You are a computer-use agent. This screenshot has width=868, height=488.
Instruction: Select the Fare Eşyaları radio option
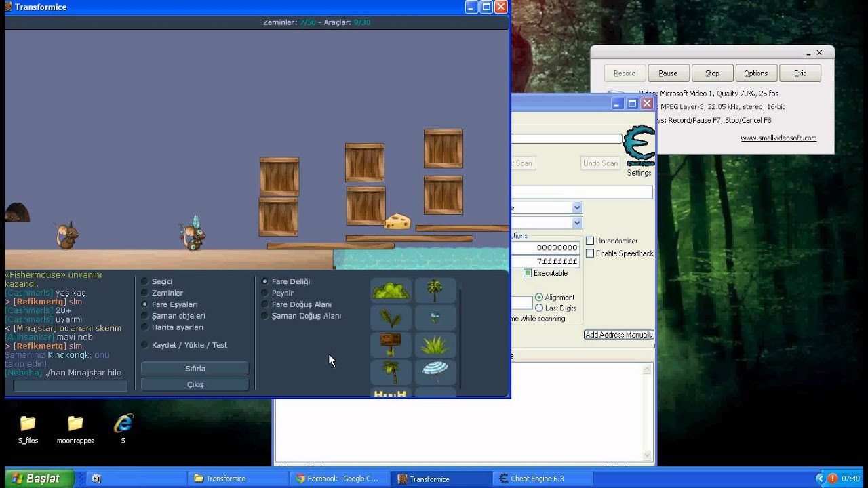point(144,304)
